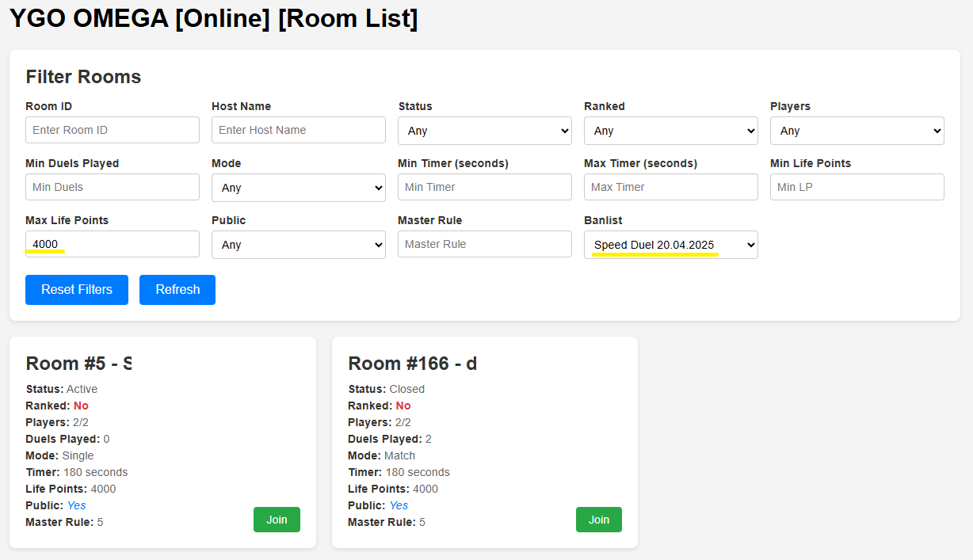Click Ranked 'No' value in Room #166
The width and height of the screenshot is (973, 560).
(x=403, y=406)
